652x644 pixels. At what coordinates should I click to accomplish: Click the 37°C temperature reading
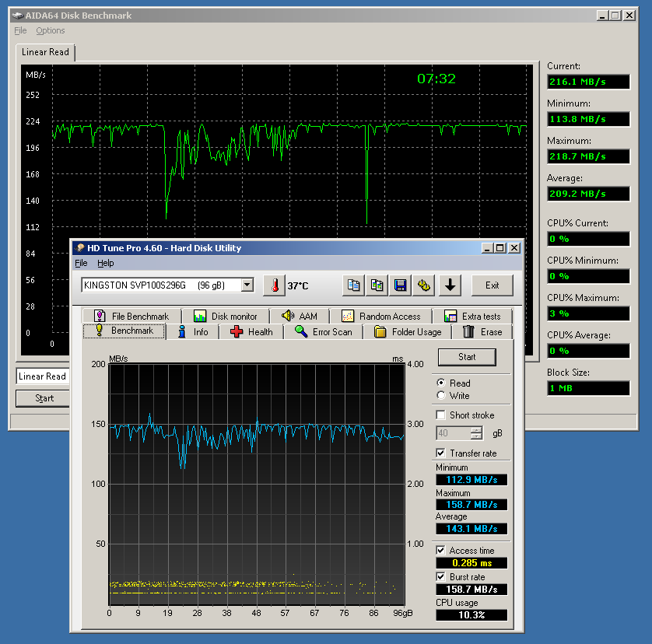point(298,286)
